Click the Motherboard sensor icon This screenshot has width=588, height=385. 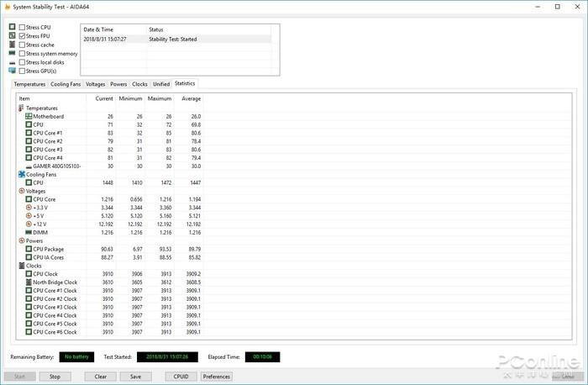[28, 117]
